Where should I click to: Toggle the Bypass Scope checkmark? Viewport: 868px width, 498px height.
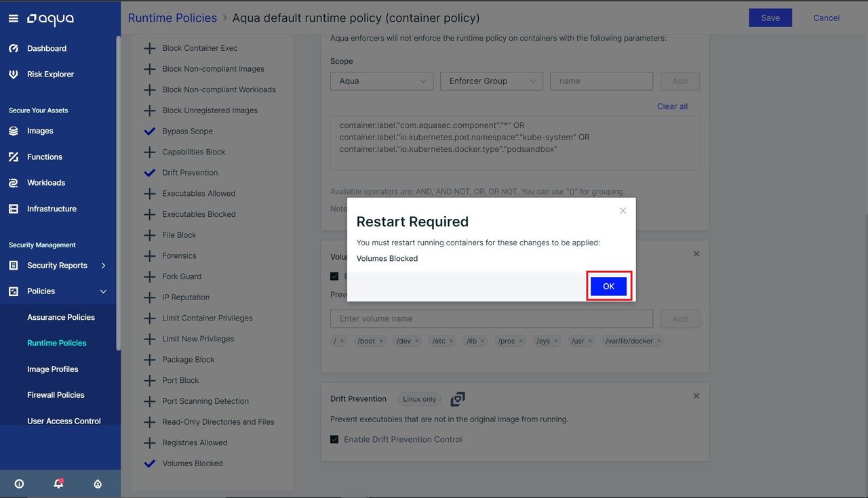coord(150,131)
